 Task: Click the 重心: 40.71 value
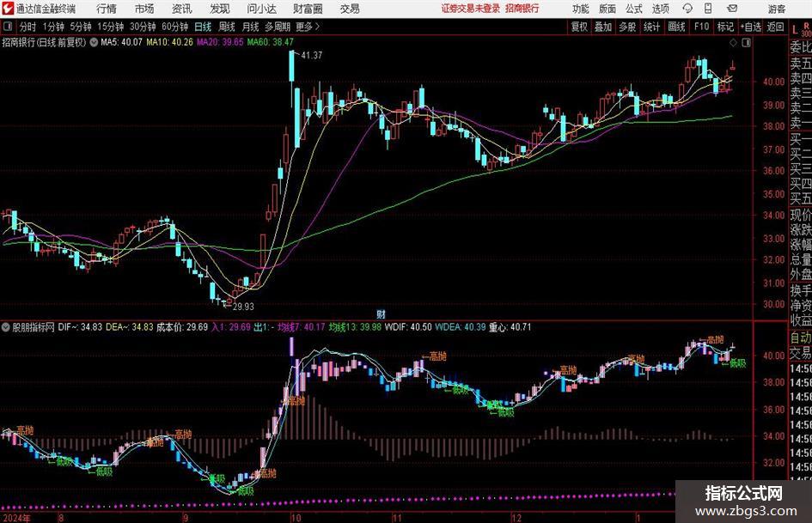pos(510,327)
